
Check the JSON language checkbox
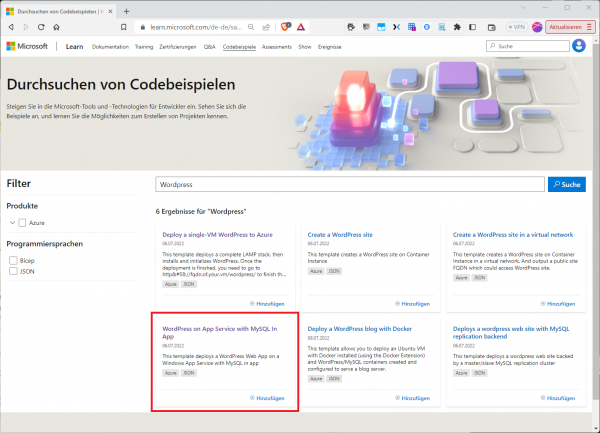coord(13,271)
